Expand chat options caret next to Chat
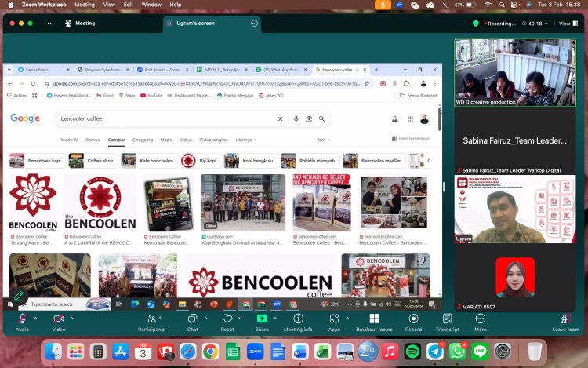The height and width of the screenshot is (368, 588). coord(206,318)
